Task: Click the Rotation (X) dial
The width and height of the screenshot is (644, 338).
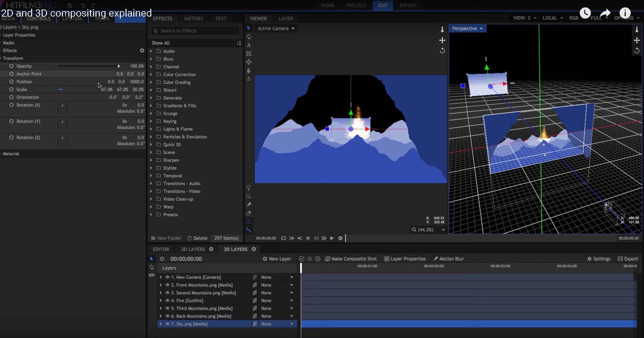Action: pos(63,108)
